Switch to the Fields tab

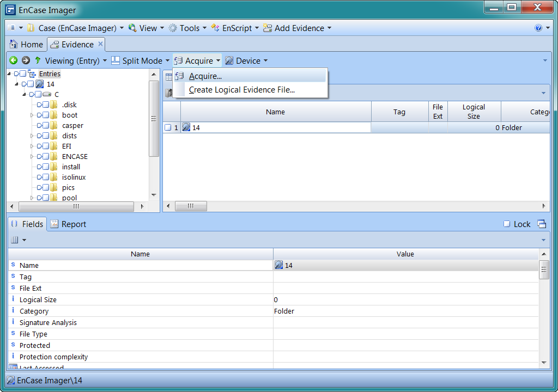click(27, 224)
